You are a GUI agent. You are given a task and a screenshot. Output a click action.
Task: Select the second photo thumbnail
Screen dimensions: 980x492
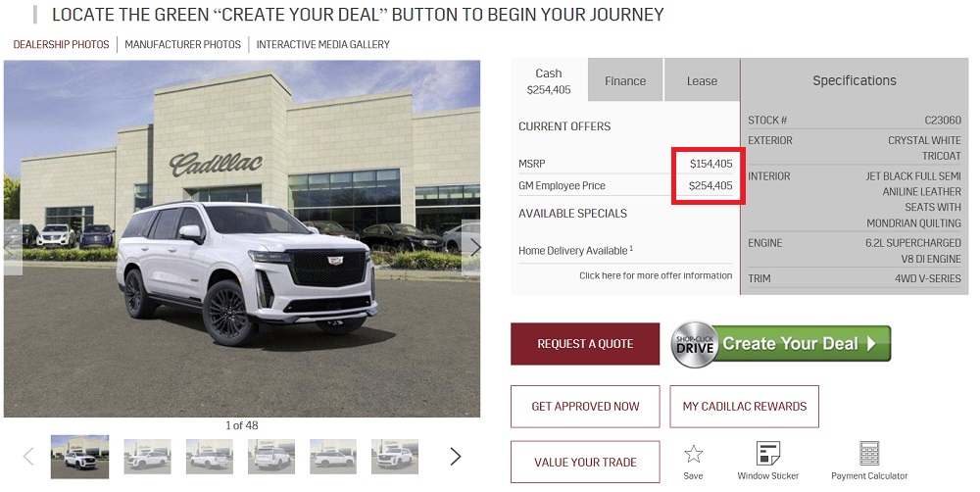147,456
